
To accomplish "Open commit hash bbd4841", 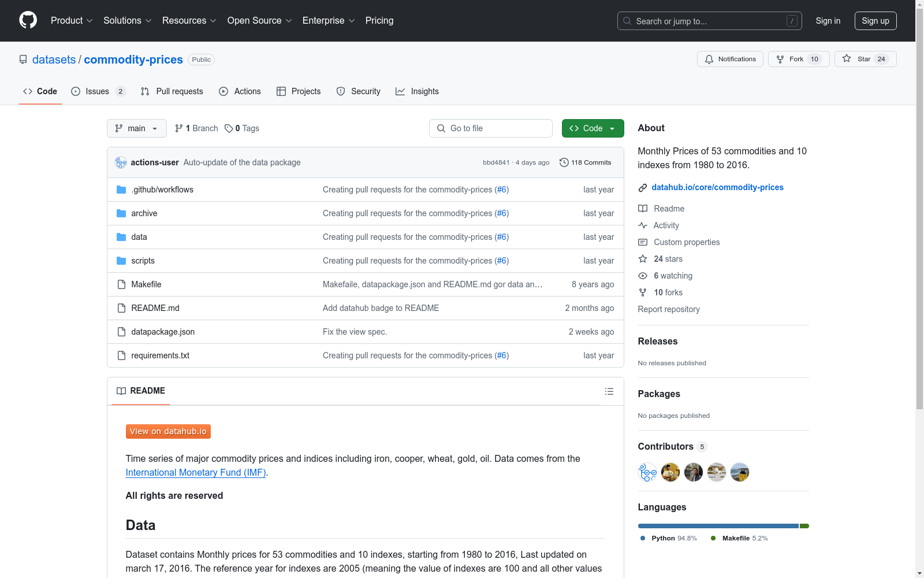I will (x=496, y=162).
